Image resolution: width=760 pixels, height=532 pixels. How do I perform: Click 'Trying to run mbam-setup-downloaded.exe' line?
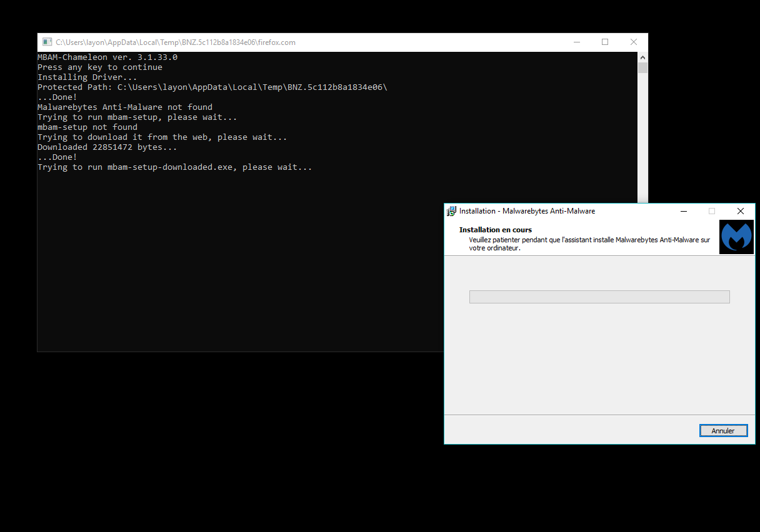point(175,167)
